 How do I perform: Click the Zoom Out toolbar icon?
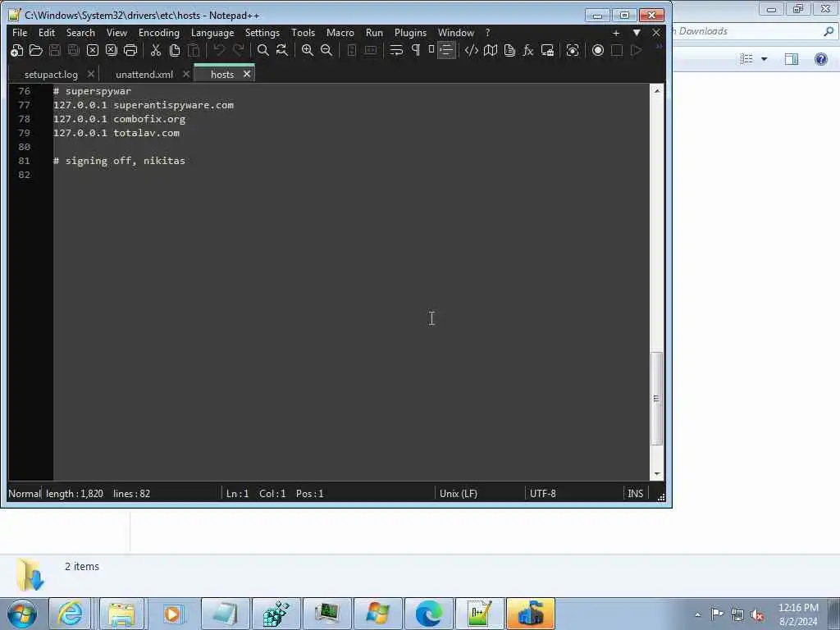[x=326, y=50]
